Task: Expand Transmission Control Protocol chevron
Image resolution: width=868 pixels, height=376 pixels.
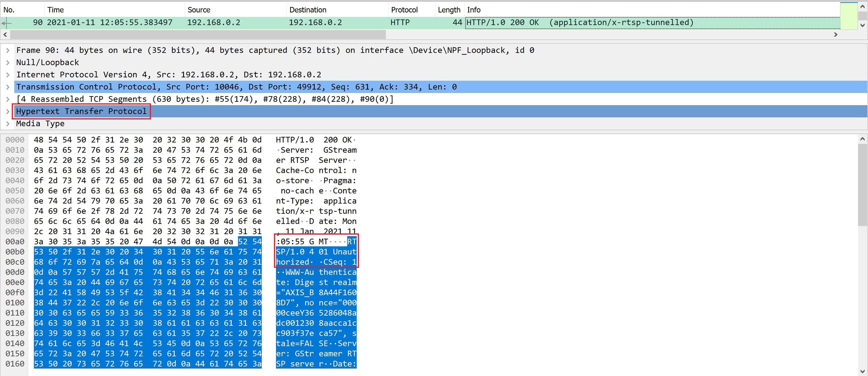Action: pos(8,87)
